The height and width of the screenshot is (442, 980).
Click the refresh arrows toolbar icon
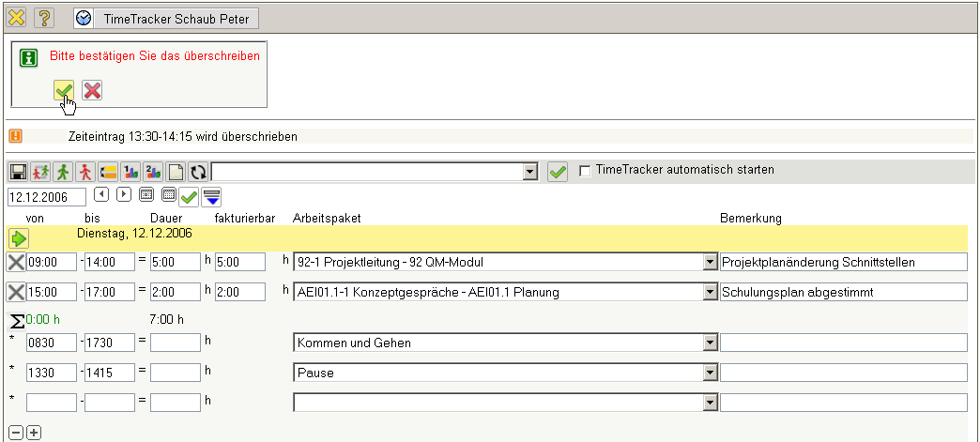point(198,172)
